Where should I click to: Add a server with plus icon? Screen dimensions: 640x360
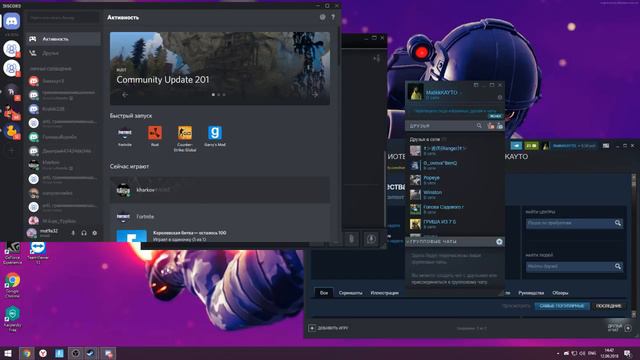click(x=12, y=151)
